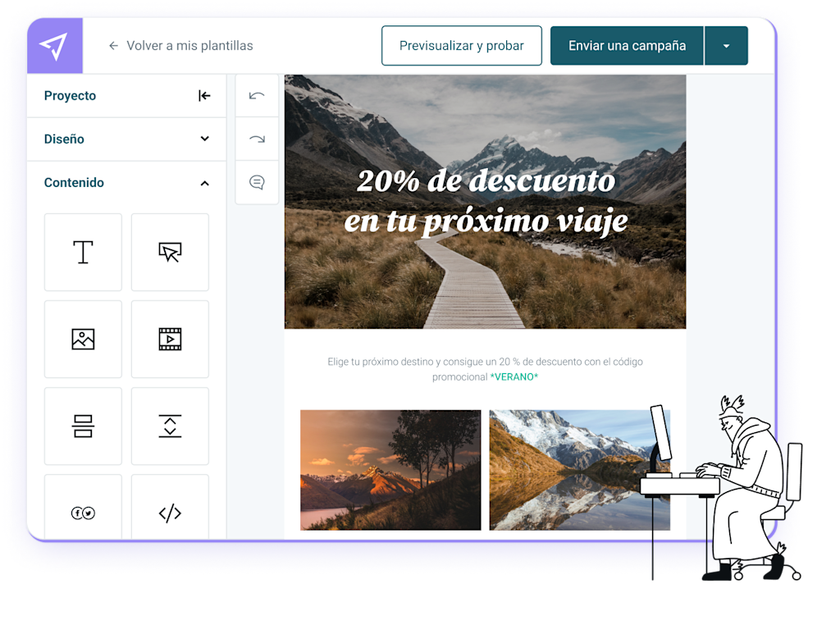Select the sunset mountain thumbnail image
Image resolution: width=840 pixels, height=625 pixels.
(390, 470)
